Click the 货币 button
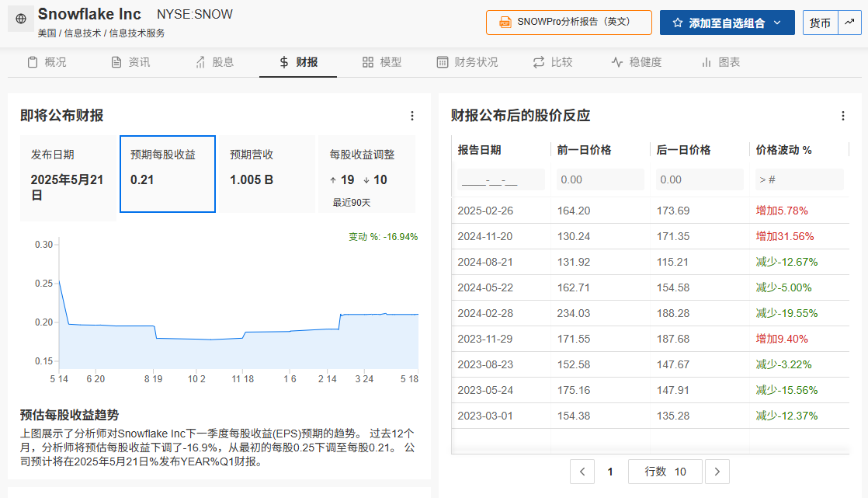The height and width of the screenshot is (498, 868). point(820,23)
